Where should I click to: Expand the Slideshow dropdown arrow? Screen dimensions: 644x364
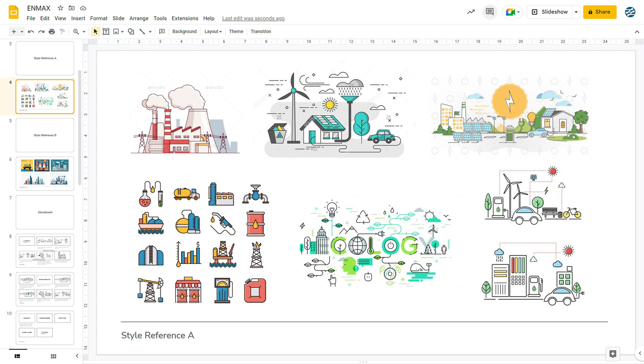[x=576, y=12]
